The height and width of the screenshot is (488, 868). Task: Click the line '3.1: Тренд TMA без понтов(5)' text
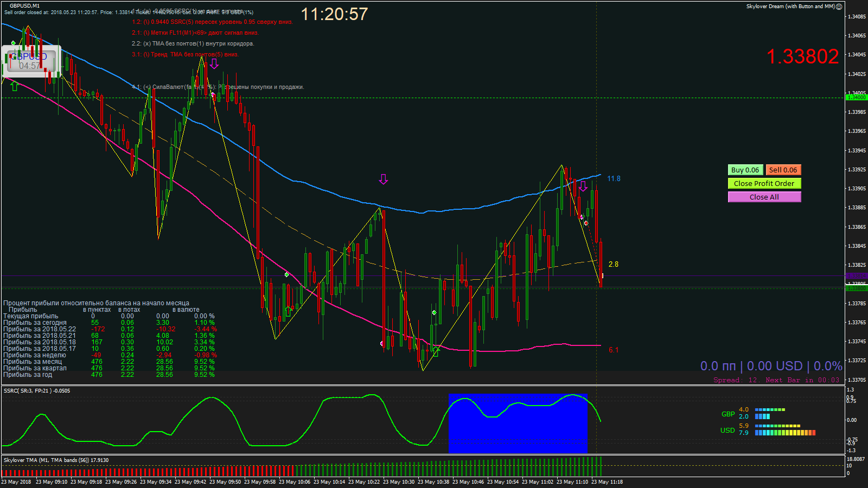pos(185,54)
